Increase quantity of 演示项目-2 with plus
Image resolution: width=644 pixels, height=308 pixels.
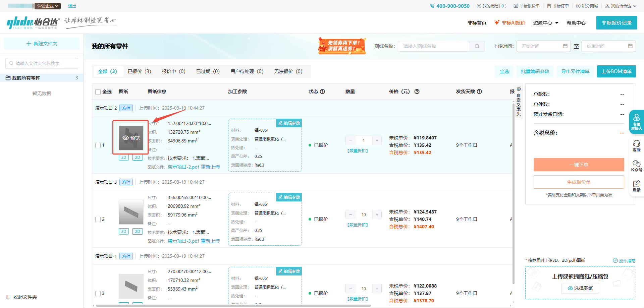point(377,140)
